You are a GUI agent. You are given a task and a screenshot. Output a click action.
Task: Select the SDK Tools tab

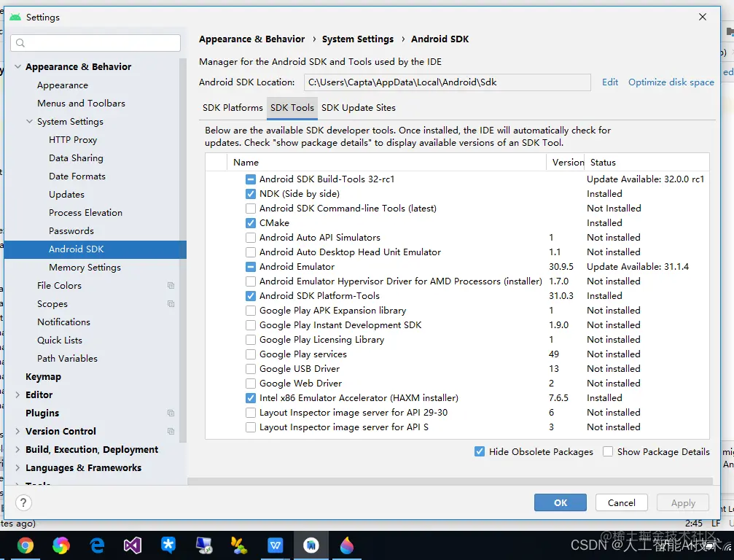coord(292,108)
